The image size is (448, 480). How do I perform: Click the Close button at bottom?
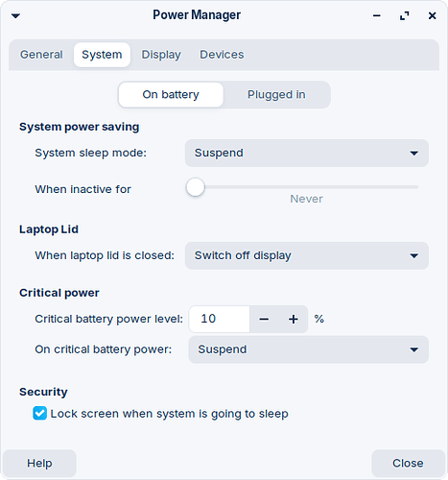(408, 463)
